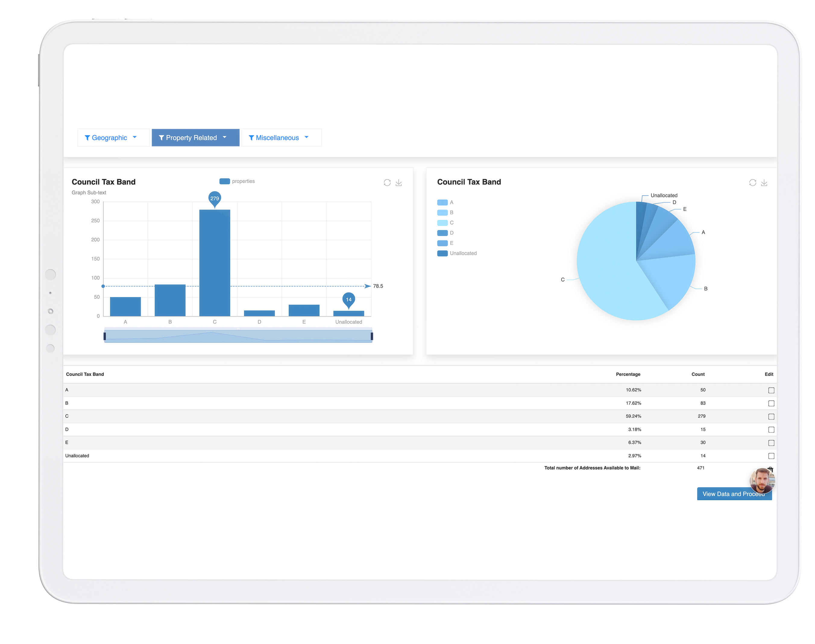Click the Count column header

[697, 374]
